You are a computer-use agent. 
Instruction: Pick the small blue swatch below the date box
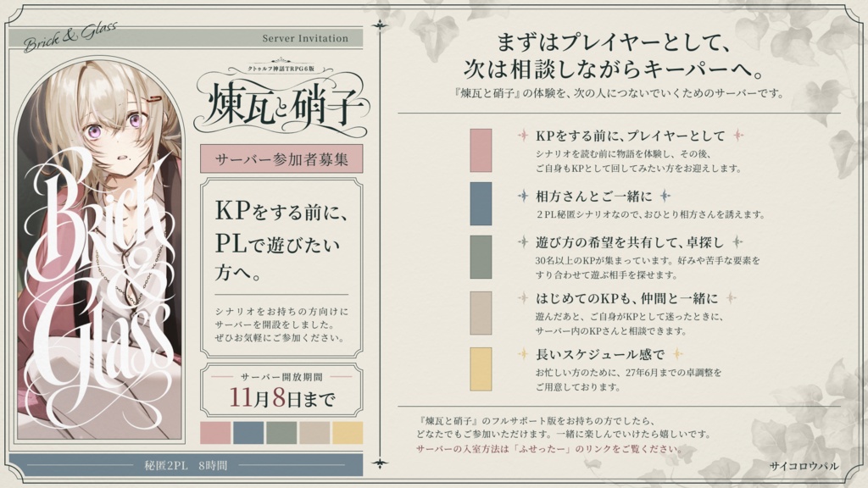[x=248, y=433]
